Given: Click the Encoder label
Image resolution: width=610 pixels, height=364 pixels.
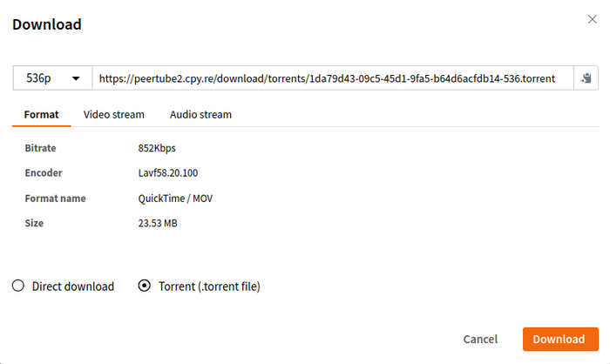Looking at the screenshot, I should pos(44,173).
